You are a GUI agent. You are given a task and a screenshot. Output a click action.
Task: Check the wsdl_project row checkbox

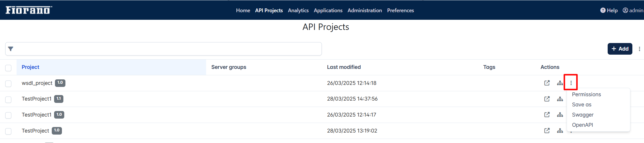8,83
